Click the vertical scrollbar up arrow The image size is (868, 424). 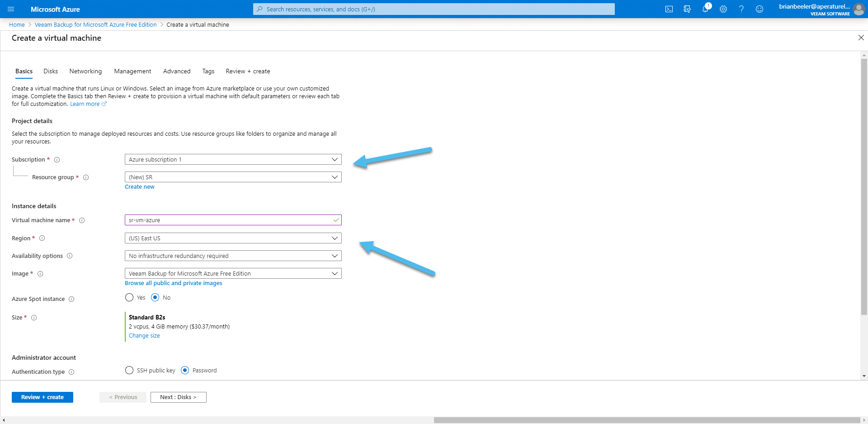pyautogui.click(x=864, y=55)
